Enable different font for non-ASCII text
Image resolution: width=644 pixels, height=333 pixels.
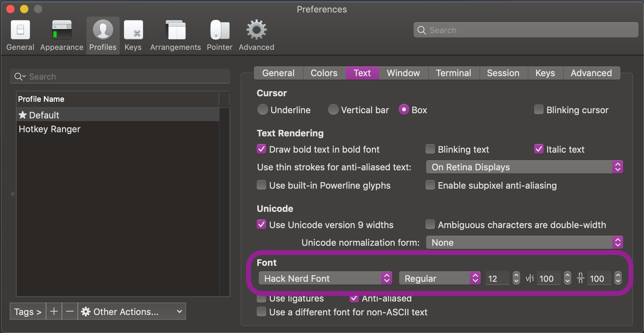(x=261, y=312)
